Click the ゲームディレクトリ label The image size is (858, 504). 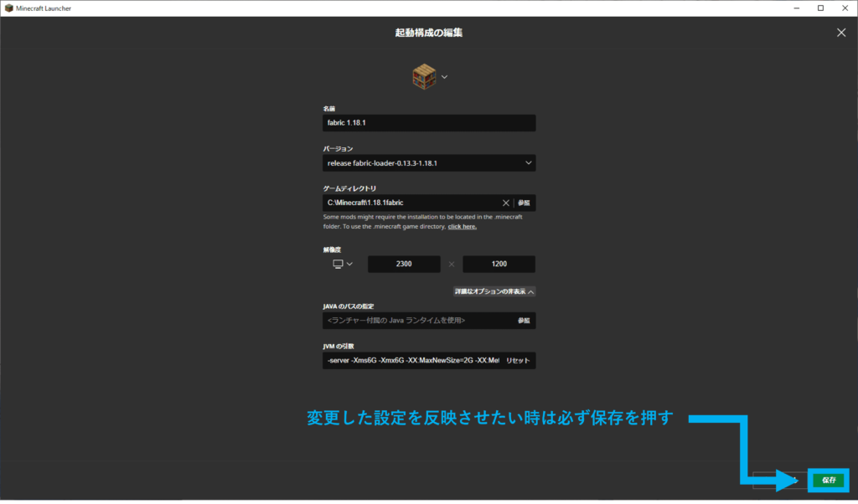point(349,188)
